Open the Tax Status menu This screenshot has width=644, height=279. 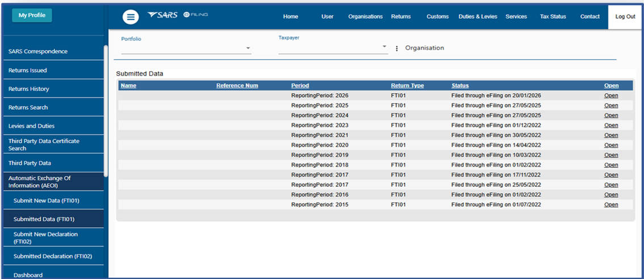553,16
